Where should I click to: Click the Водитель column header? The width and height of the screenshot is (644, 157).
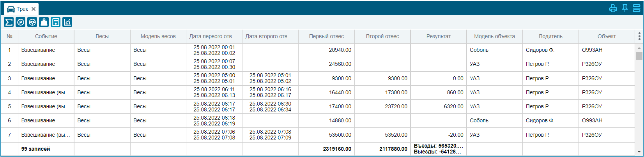pyautogui.click(x=550, y=36)
